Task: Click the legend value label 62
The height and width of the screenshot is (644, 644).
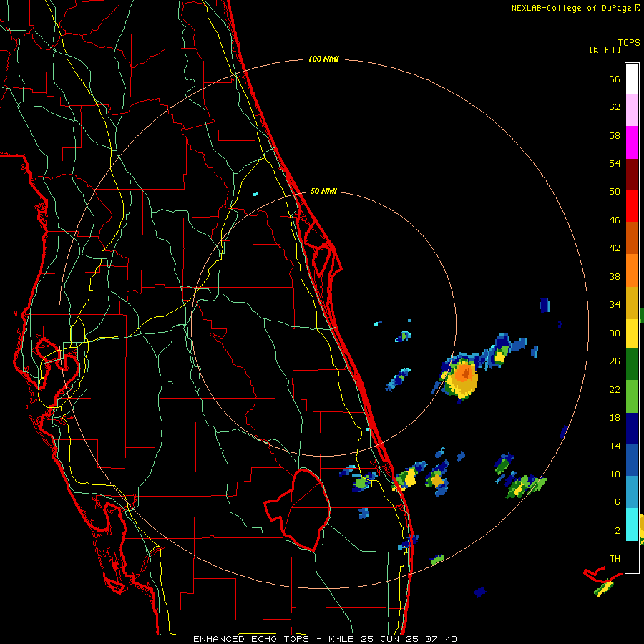Action: (x=615, y=107)
